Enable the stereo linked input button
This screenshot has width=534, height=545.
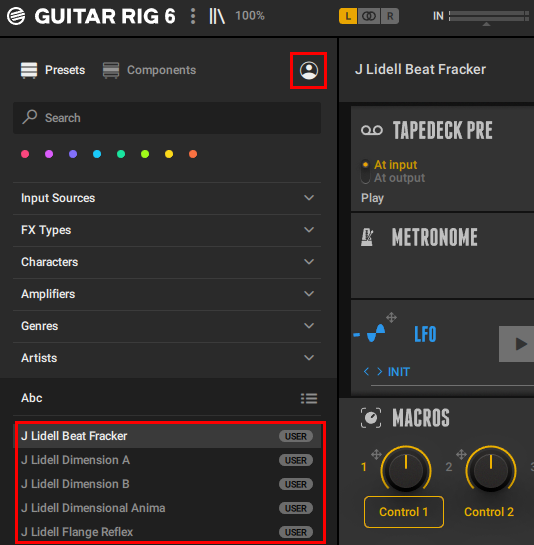click(x=369, y=16)
